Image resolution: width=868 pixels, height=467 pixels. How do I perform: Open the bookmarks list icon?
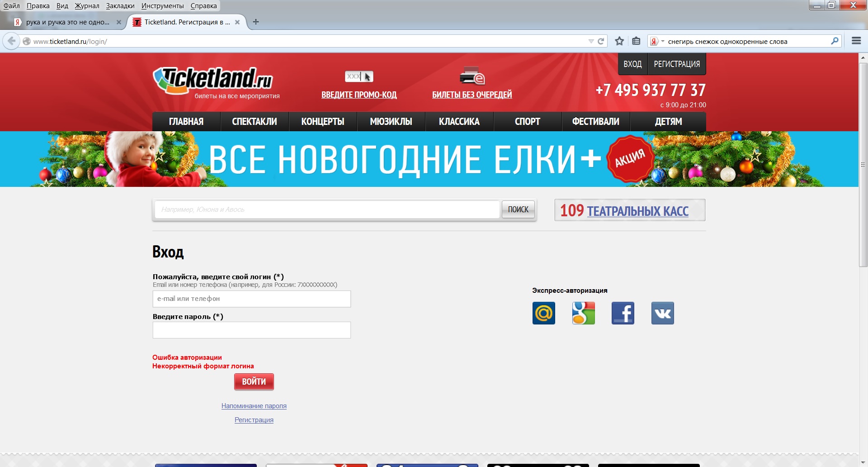[x=636, y=41]
